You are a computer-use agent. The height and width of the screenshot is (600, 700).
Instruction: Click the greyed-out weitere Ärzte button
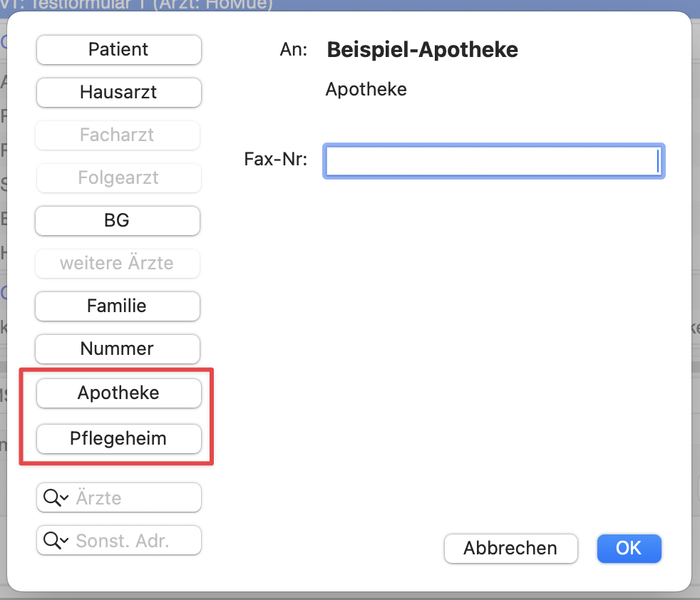118,264
